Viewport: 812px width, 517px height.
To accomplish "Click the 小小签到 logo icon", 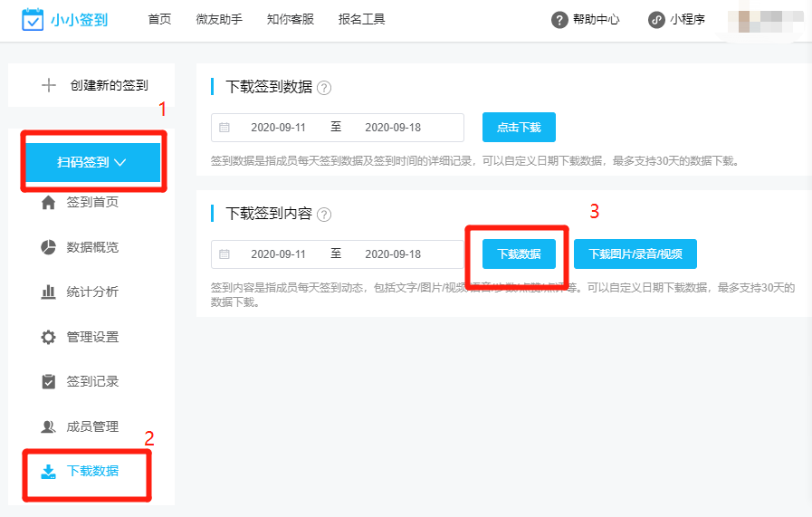I will pos(33,20).
